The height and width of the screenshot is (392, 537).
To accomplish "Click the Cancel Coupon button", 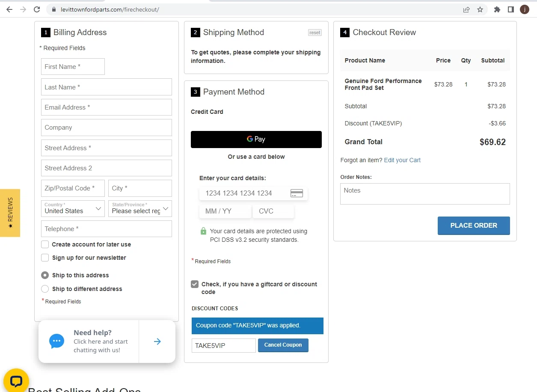I will point(283,345).
